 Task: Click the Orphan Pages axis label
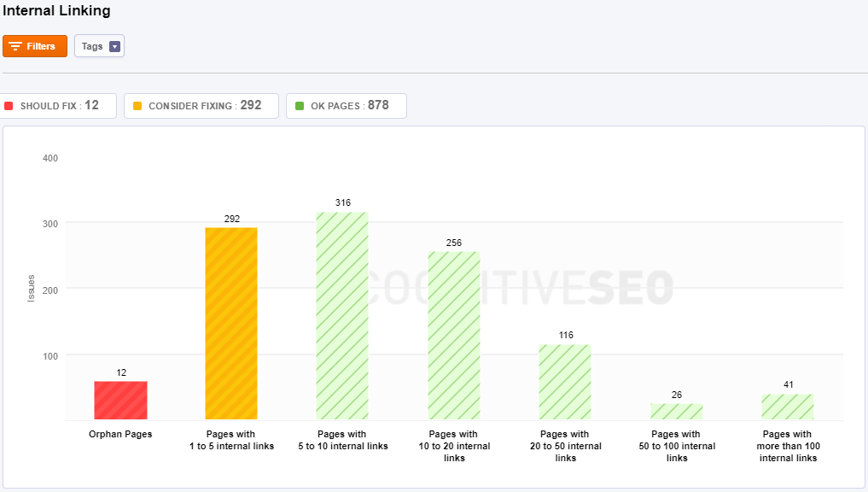120,435
